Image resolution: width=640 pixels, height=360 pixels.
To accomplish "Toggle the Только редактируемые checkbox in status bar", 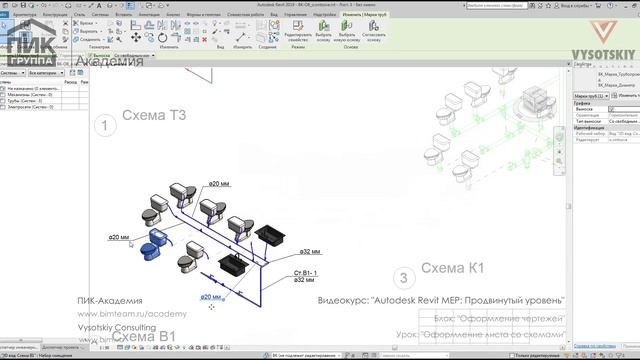I will (x=512, y=356).
